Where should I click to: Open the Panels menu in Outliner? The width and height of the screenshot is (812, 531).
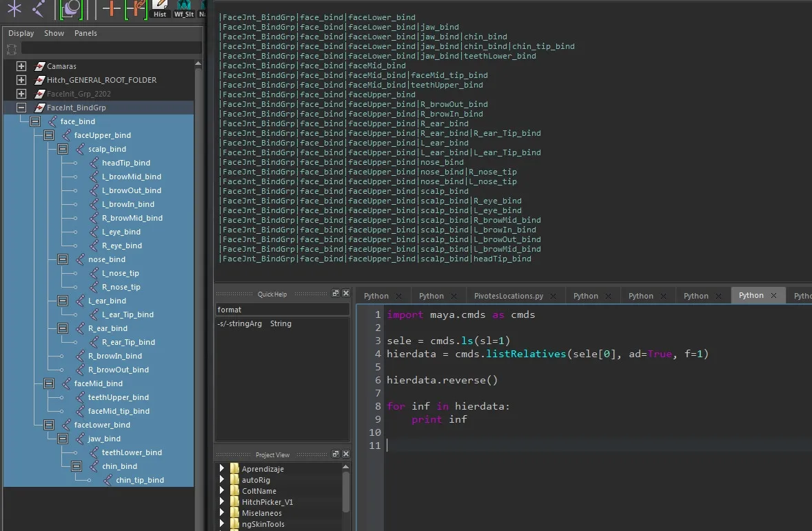tap(85, 33)
